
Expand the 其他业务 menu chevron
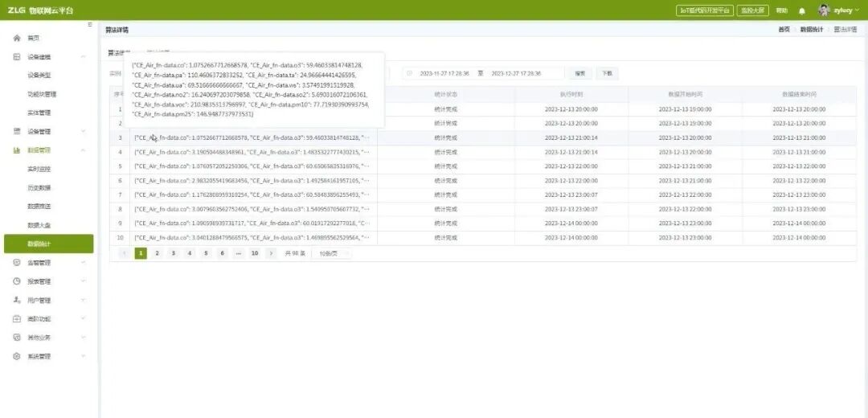[83, 337]
